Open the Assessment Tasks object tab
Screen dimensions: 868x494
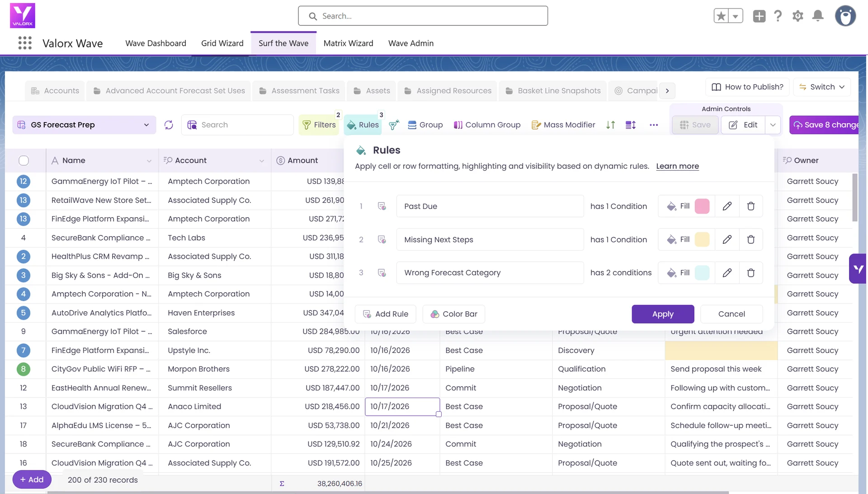click(x=299, y=91)
